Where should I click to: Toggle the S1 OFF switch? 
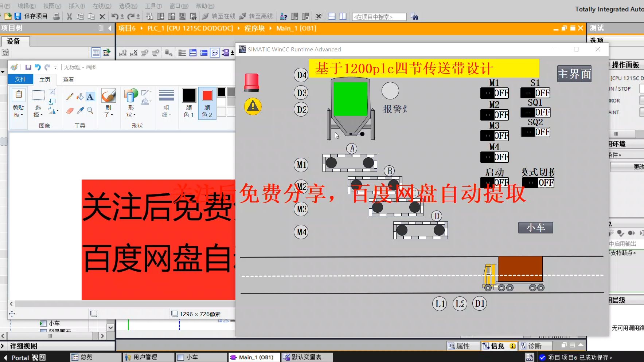coord(535,93)
